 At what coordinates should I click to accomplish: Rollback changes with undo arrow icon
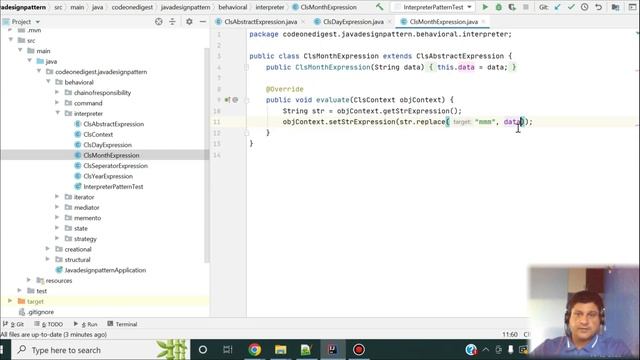(598, 7)
